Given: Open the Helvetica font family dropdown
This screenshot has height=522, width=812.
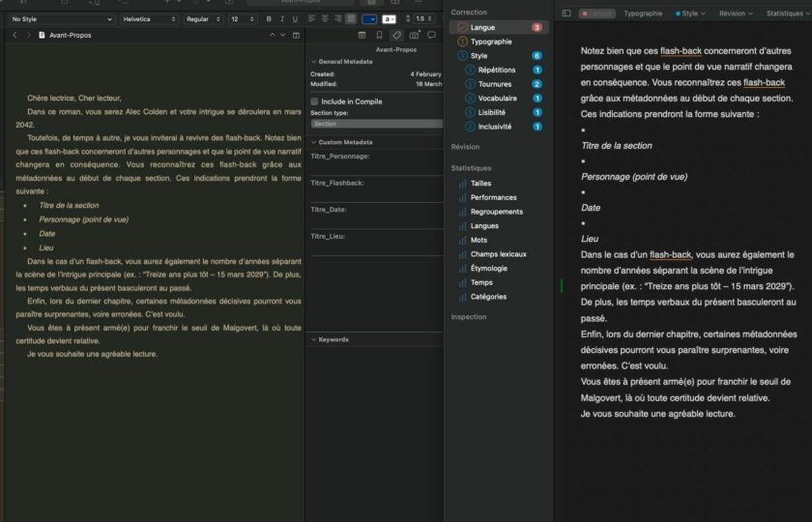Looking at the screenshot, I should coord(149,18).
